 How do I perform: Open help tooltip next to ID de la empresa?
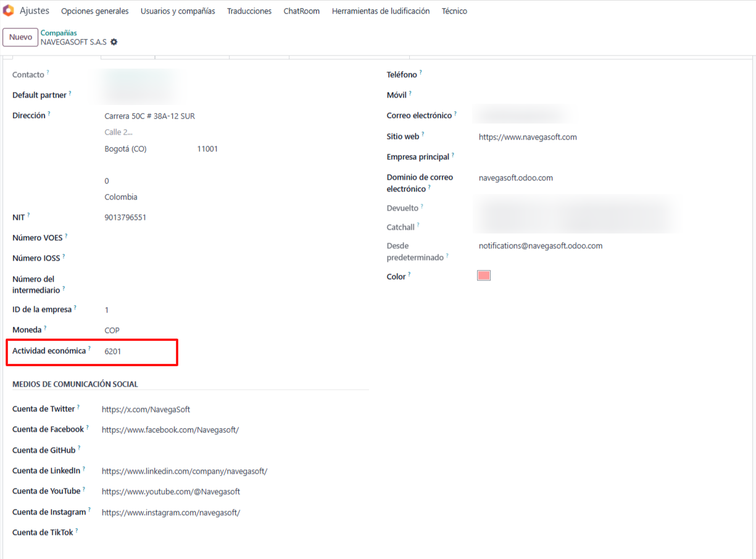75,307
